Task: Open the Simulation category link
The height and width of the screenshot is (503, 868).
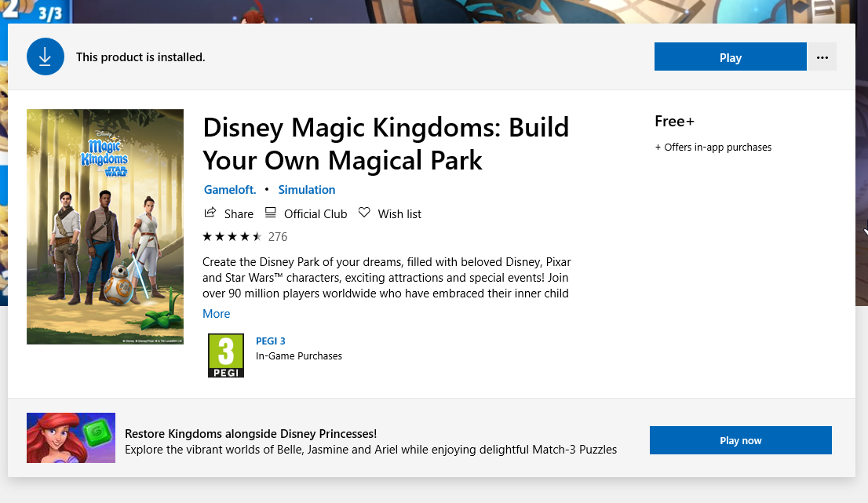Action: pyautogui.click(x=306, y=190)
